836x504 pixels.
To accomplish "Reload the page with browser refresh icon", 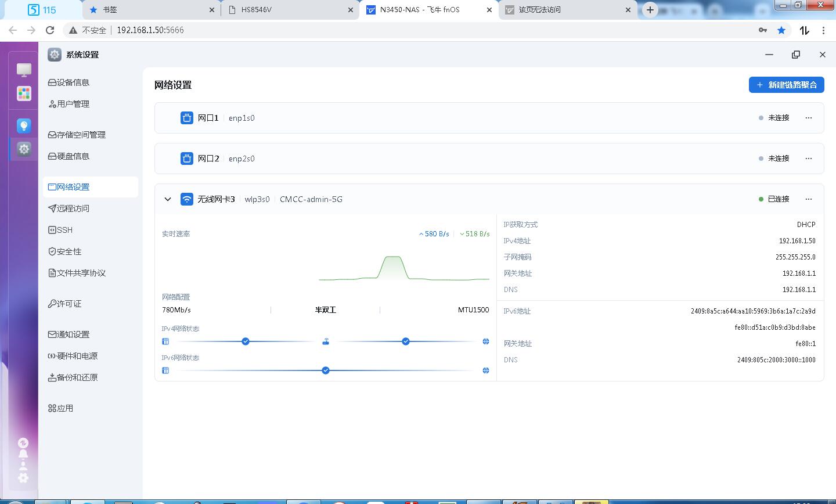I will coord(50,30).
